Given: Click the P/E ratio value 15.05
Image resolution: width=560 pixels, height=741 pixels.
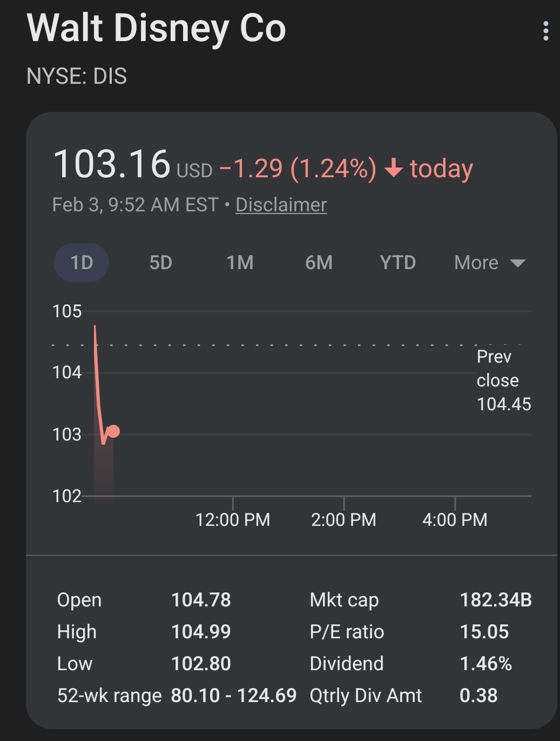Looking at the screenshot, I should click(484, 632).
